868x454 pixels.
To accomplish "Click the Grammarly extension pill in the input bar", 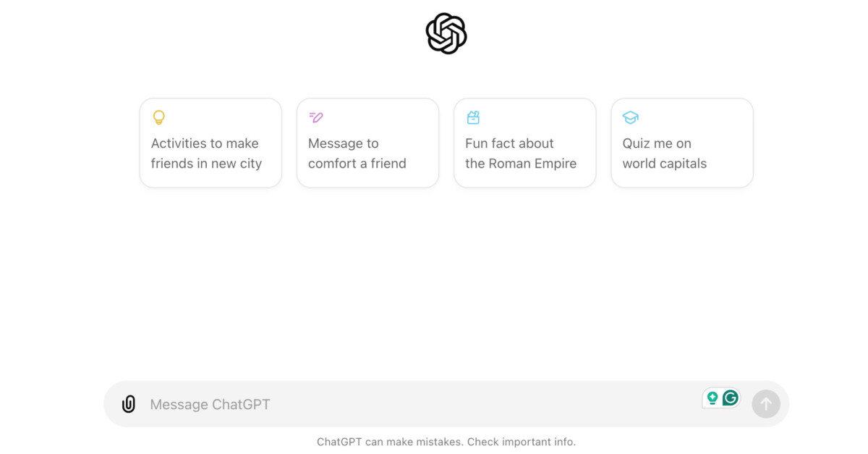I will (721, 398).
